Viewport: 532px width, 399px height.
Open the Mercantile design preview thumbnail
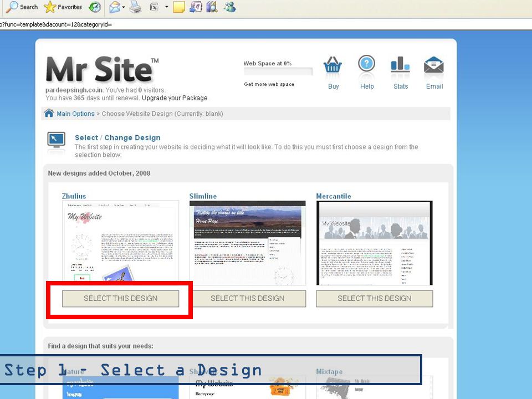click(375, 243)
